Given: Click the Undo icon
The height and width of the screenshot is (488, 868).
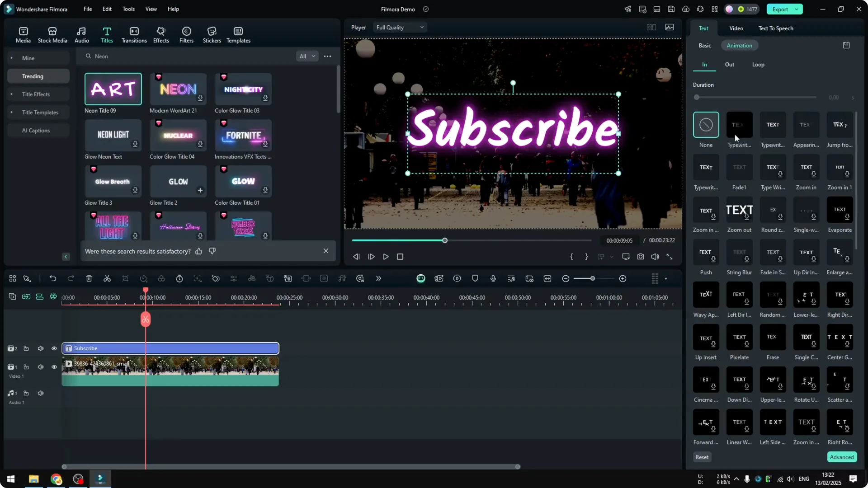Looking at the screenshot, I should click(53, 278).
